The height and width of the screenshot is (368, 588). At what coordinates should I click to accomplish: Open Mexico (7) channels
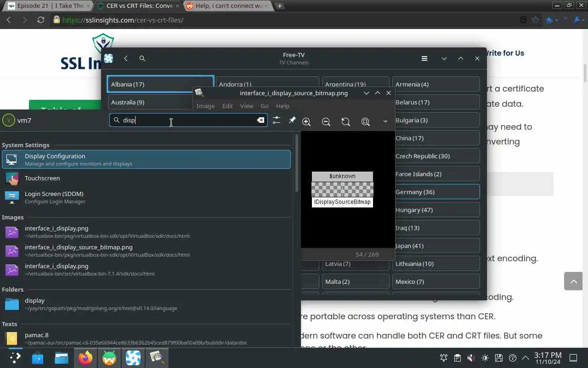[436, 282]
